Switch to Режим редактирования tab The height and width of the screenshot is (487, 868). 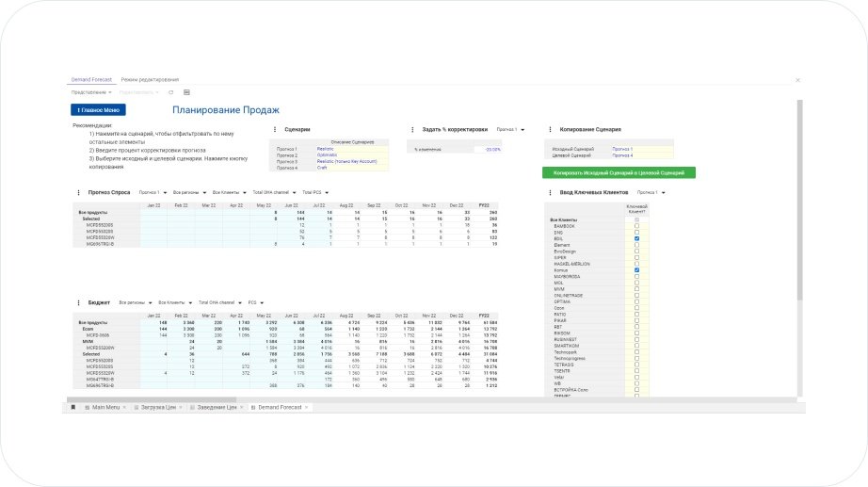pyautogui.click(x=150, y=80)
